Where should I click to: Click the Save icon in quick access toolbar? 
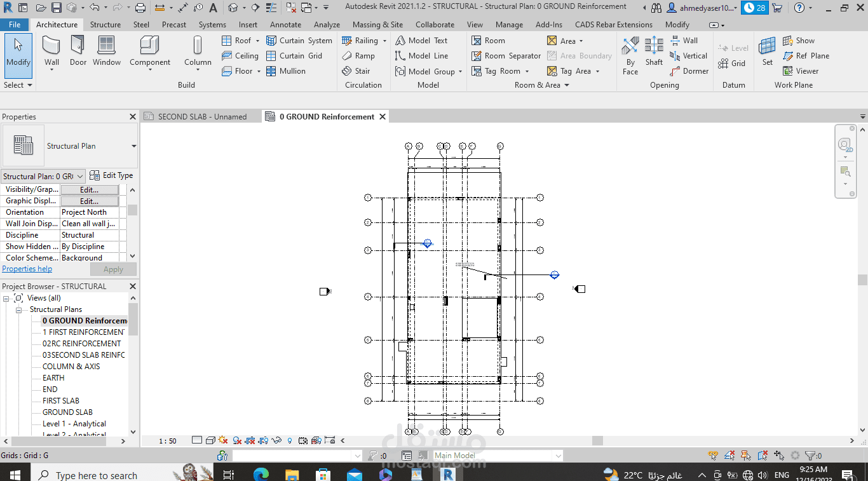click(x=57, y=8)
